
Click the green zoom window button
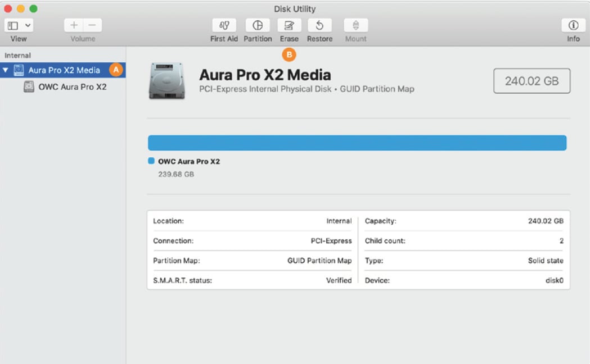[x=33, y=8]
